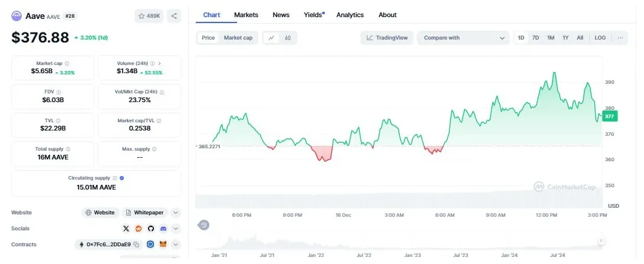Switch to candlestick chart icon
Image resolution: width=644 pixels, height=264 pixels.
click(x=288, y=38)
